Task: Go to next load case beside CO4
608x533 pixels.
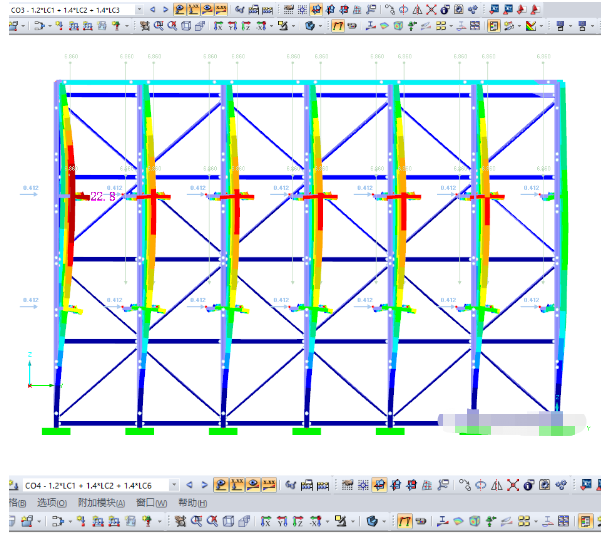Action: [x=202, y=485]
